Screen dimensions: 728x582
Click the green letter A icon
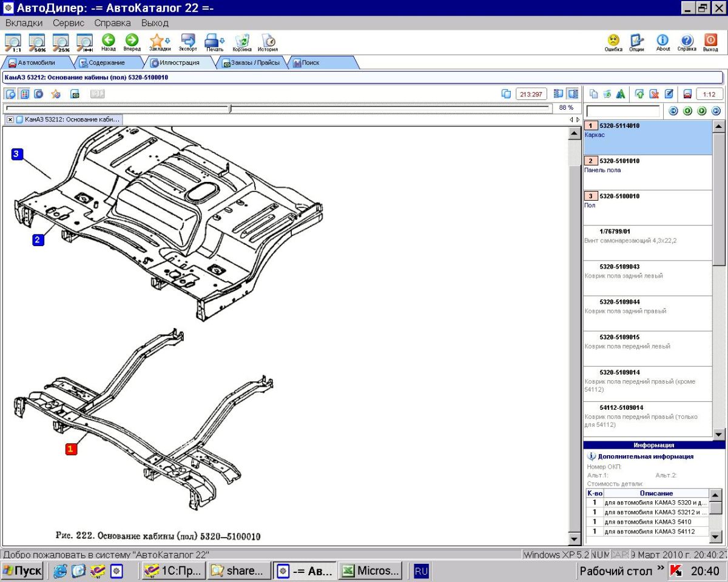pyautogui.click(x=620, y=94)
